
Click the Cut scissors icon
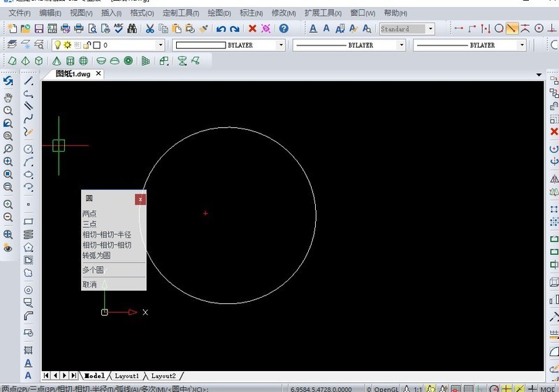[x=150, y=29]
